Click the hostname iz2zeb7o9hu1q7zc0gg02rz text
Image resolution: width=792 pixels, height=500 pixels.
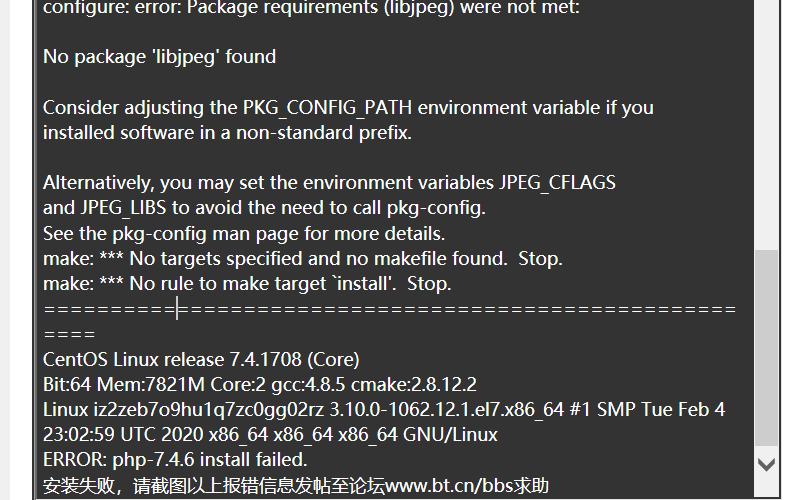click(x=209, y=410)
